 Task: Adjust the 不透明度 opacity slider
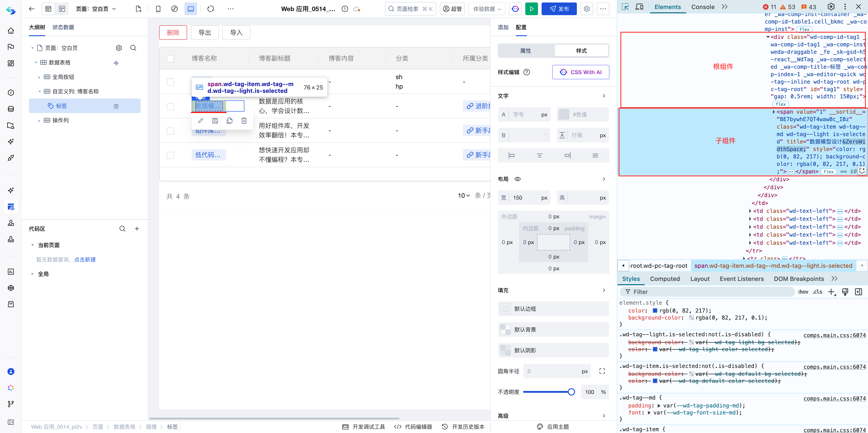549,392
